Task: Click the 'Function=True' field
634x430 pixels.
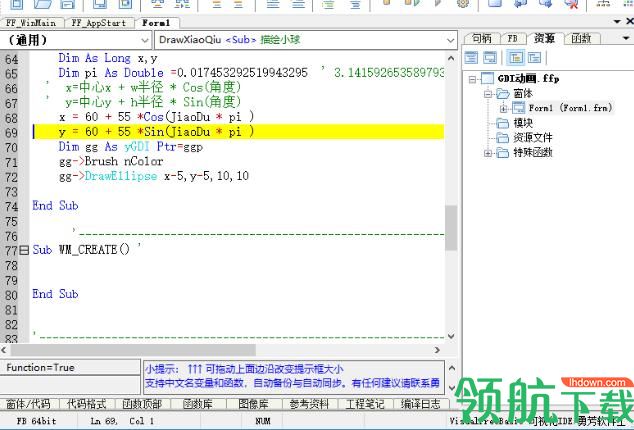Action: coord(70,368)
